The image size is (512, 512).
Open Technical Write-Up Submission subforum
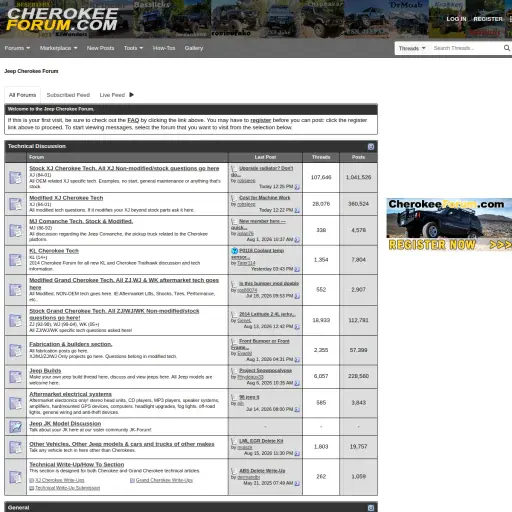point(68,488)
